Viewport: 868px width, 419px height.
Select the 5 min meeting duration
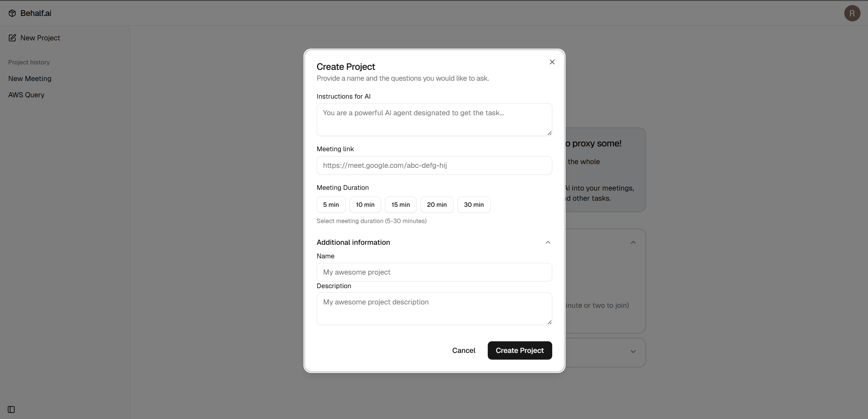point(331,205)
